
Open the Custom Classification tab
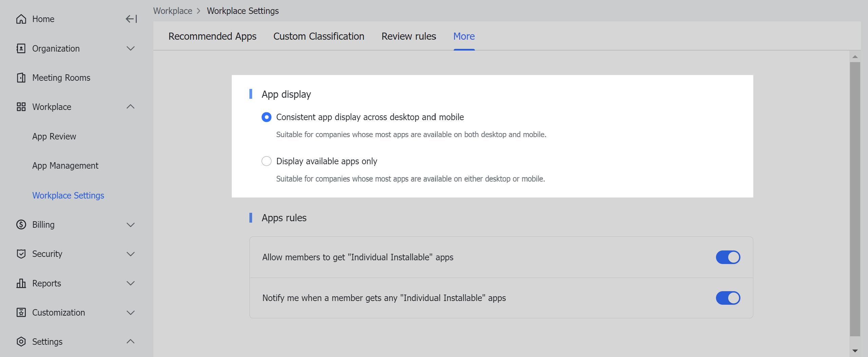tap(319, 36)
